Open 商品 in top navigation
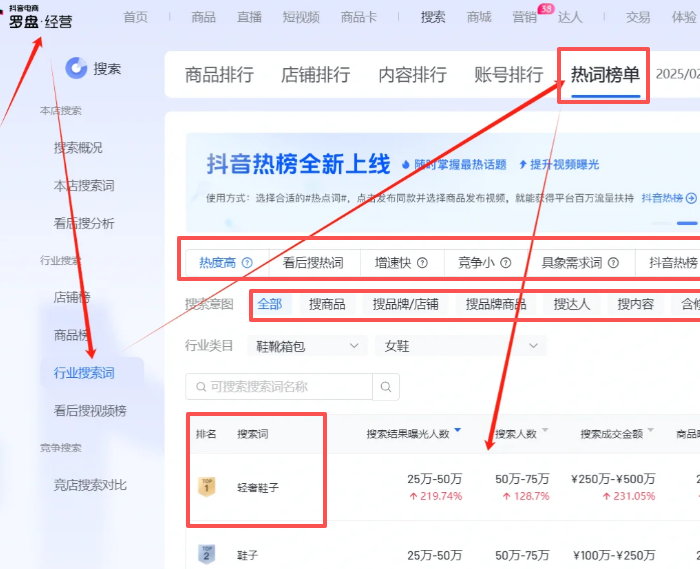700x569 pixels. (x=204, y=17)
